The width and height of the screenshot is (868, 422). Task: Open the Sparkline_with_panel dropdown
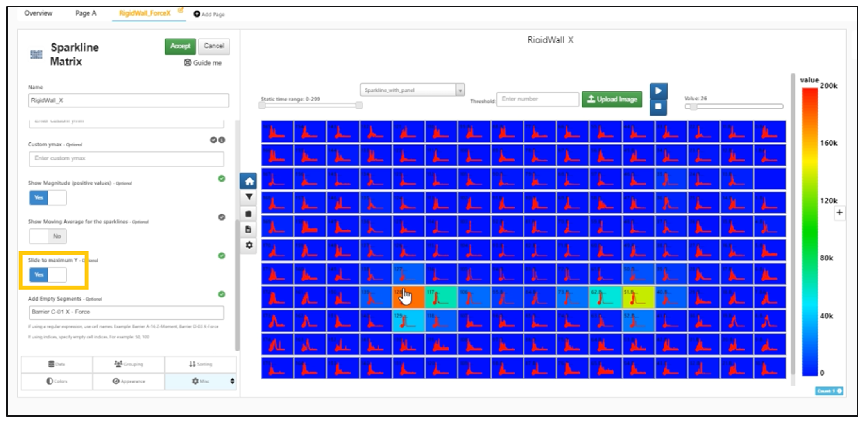click(412, 90)
